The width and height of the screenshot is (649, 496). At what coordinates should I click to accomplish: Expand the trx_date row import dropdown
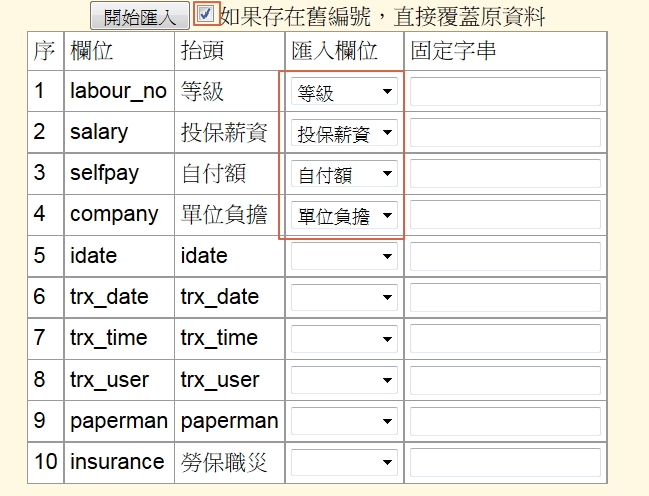click(345, 298)
